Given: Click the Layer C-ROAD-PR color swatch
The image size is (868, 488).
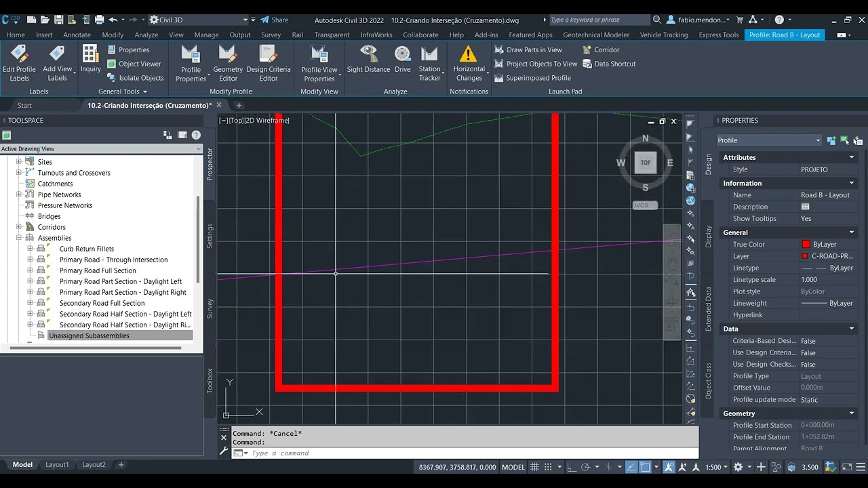Looking at the screenshot, I should (x=805, y=256).
